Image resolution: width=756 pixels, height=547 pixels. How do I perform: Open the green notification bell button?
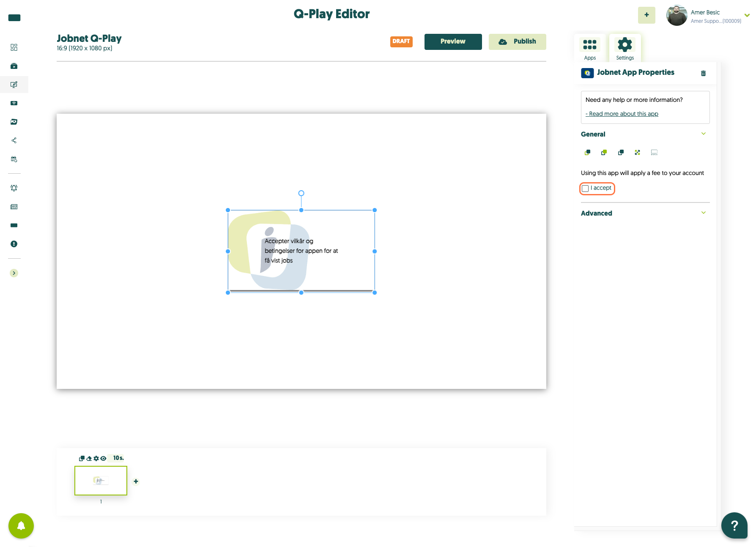[x=21, y=526]
